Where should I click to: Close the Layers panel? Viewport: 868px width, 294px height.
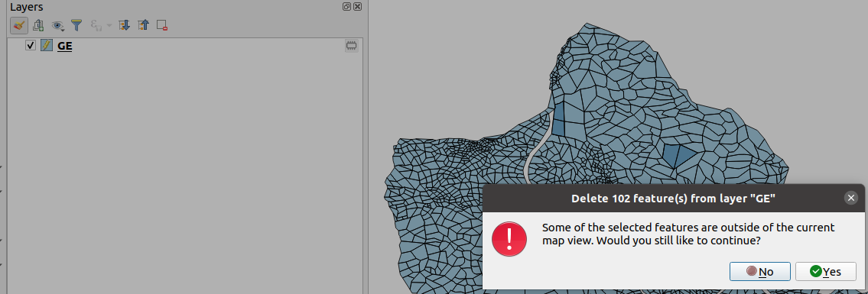357,7
